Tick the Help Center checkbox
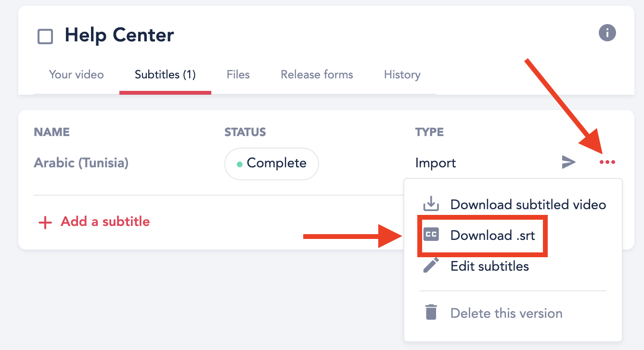 (x=45, y=37)
